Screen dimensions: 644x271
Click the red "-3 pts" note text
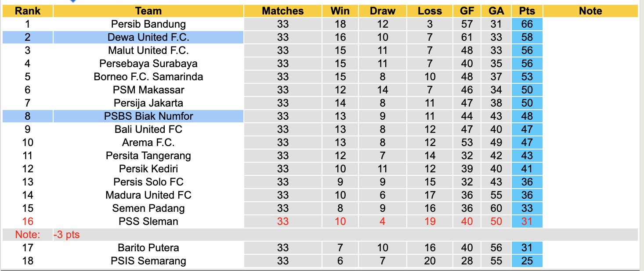point(67,235)
